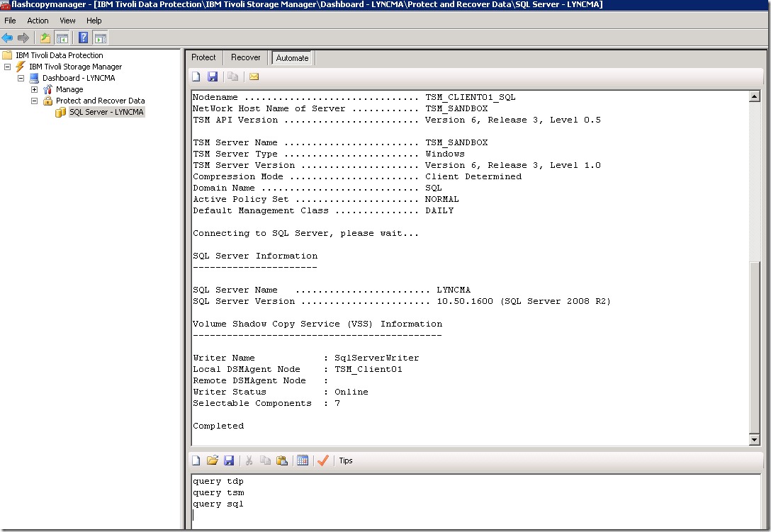Image resolution: width=771 pixels, height=532 pixels.
Task: Click the Back arrow in the toolbar
Action: tap(8, 38)
